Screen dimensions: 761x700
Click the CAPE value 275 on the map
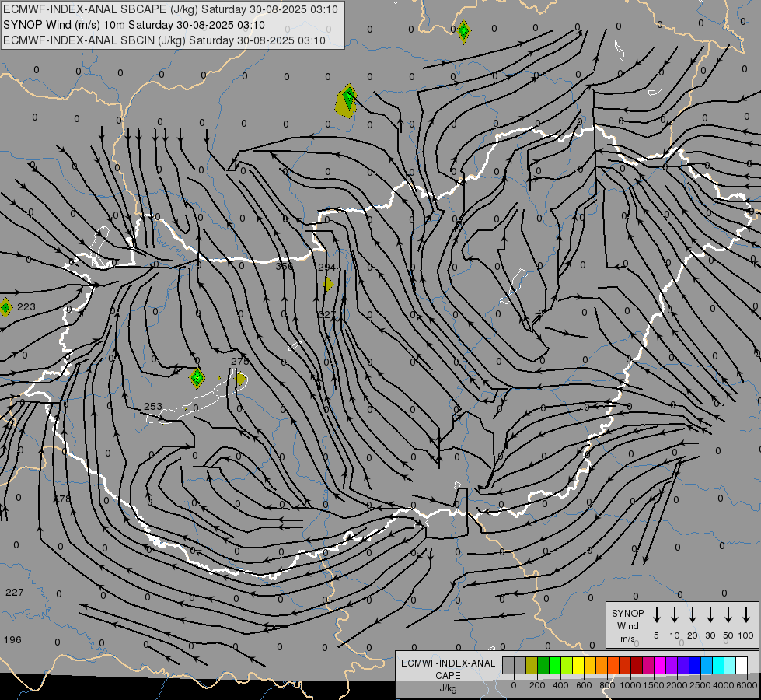pos(239,361)
